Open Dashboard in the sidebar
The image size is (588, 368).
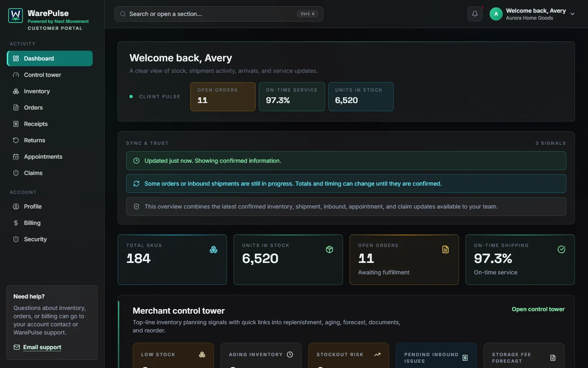tap(50, 58)
